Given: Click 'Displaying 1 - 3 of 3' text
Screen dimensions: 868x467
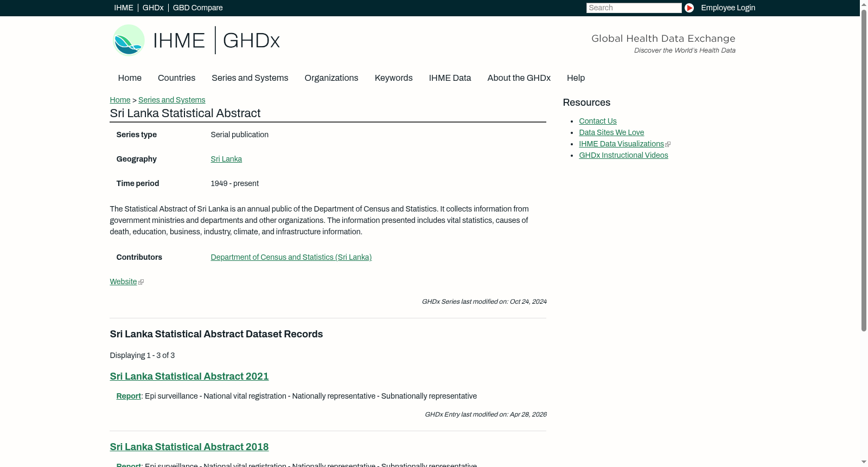Looking at the screenshot, I should pyautogui.click(x=142, y=355).
